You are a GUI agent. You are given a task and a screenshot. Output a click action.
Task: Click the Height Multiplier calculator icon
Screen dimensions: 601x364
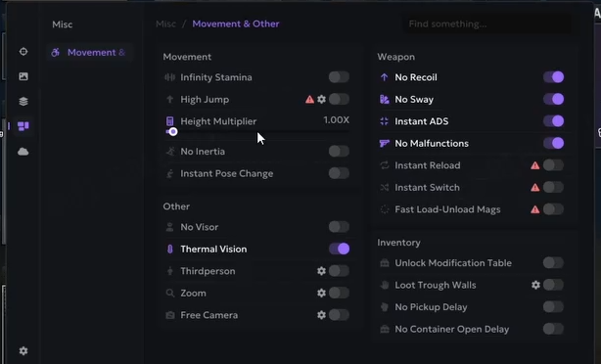click(x=169, y=121)
